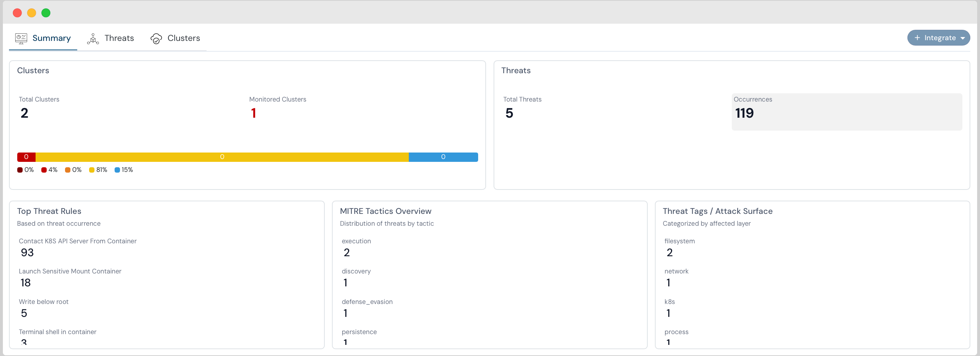
Task: Click the red segment of severity bar
Action: (x=26, y=157)
